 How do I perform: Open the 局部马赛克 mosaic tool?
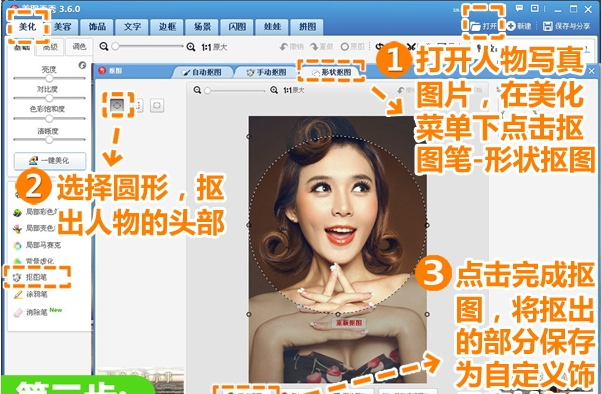[37, 245]
